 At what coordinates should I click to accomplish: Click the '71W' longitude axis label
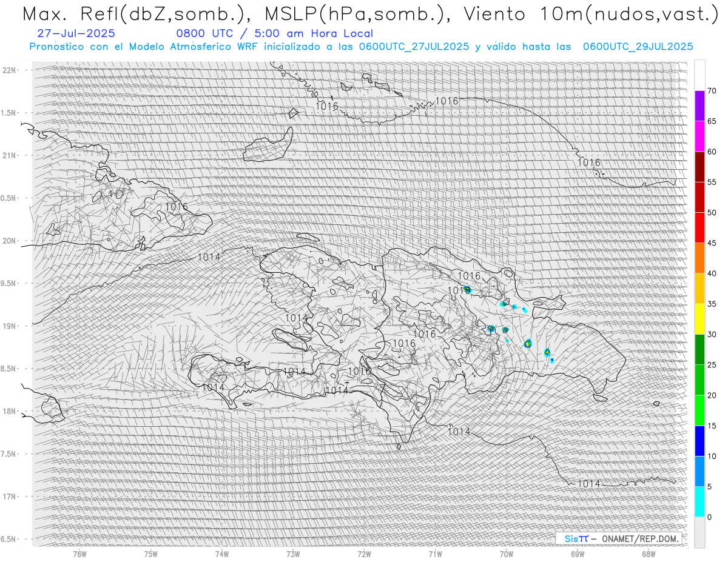(x=435, y=554)
